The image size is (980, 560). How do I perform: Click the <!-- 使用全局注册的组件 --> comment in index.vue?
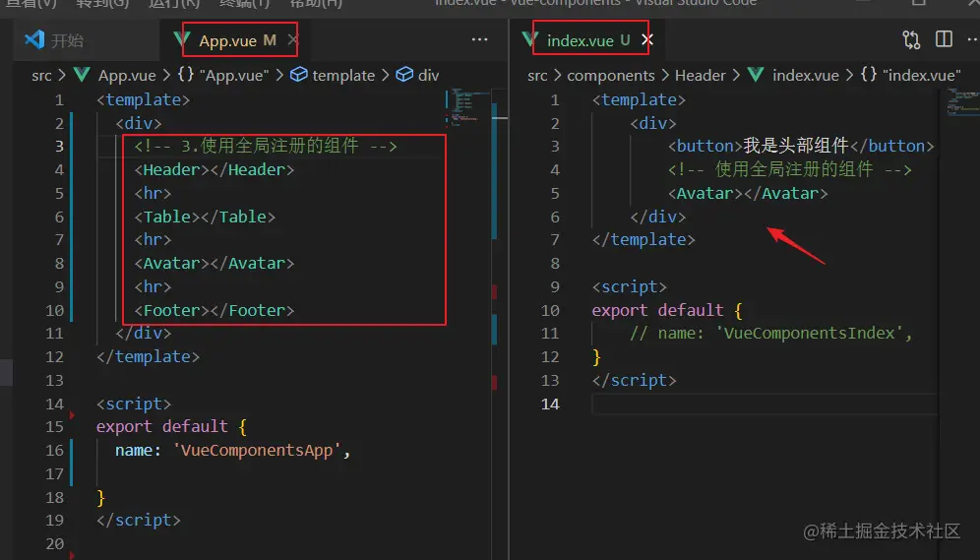(x=790, y=169)
